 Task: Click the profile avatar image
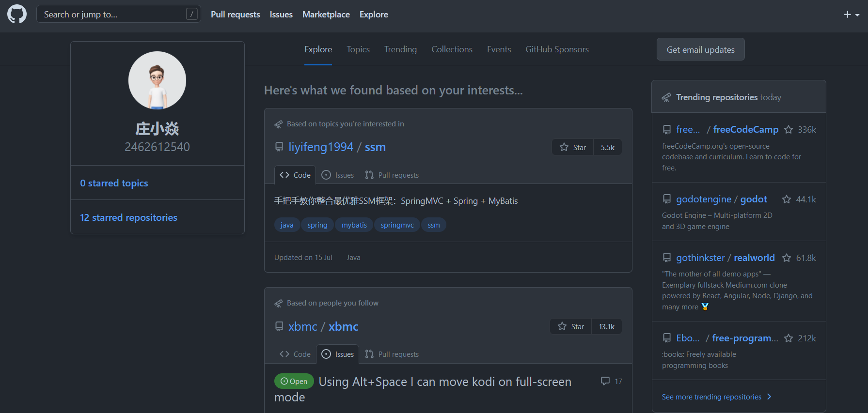[157, 80]
